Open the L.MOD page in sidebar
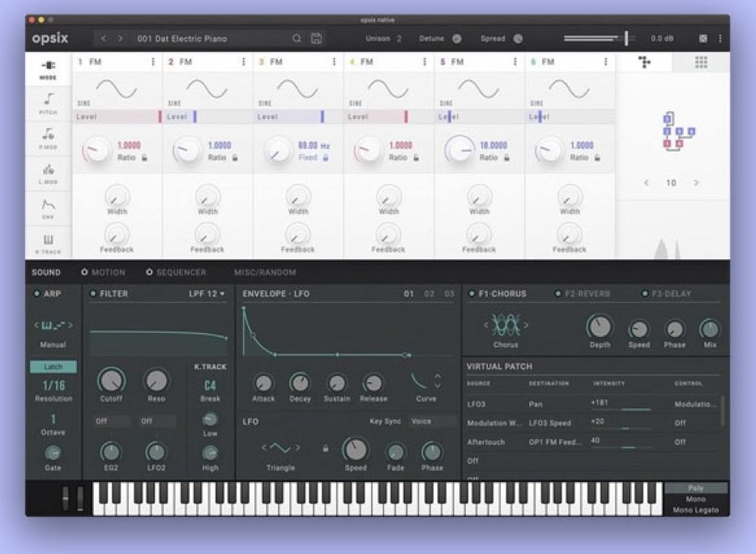This screenshot has width=756, height=554. click(48, 174)
